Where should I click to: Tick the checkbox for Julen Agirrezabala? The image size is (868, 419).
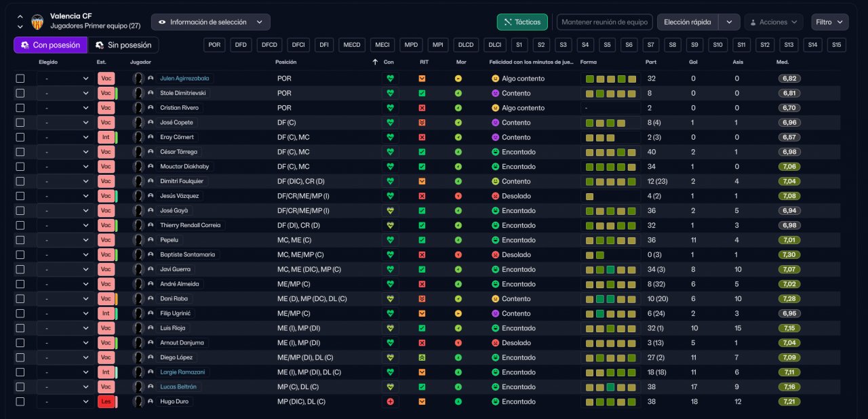[x=20, y=79]
